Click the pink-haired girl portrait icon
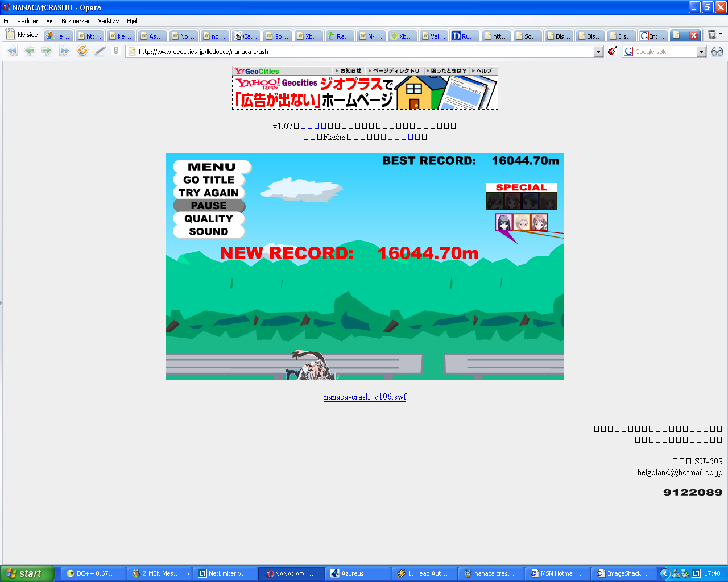This screenshot has width=728, height=582. click(x=539, y=222)
